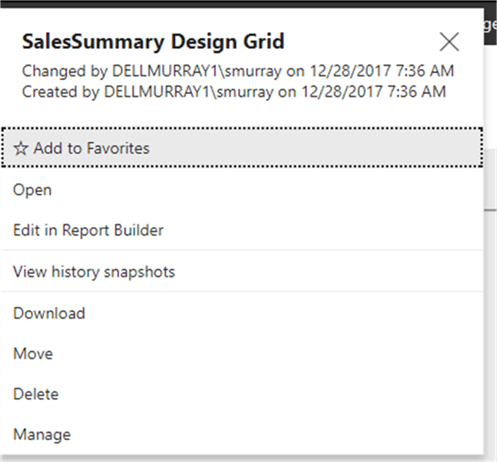Add the report to Favorites
This screenshot has width=497, height=462.
[242, 147]
